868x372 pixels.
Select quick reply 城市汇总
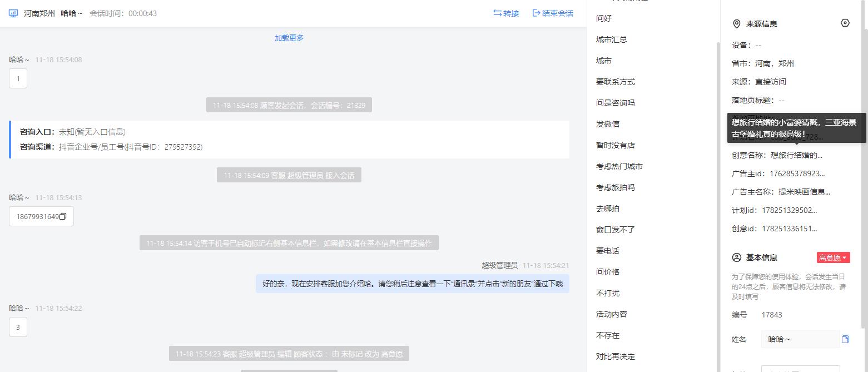click(612, 39)
